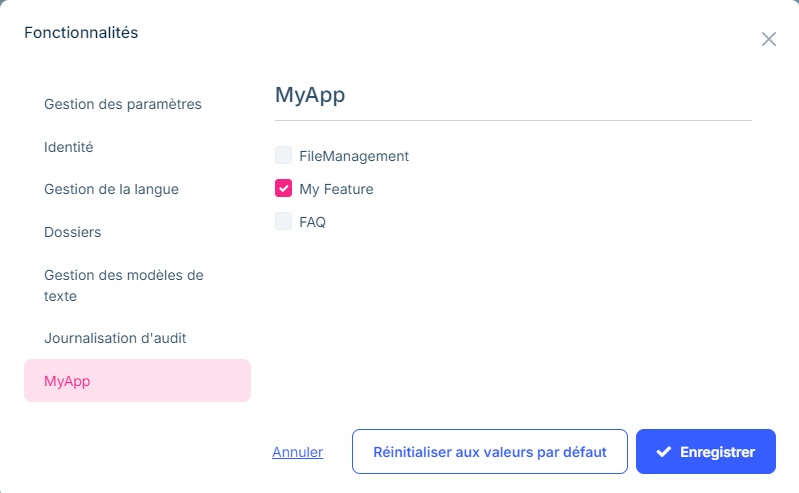
Task: Open Gestion des modèles de texte
Action: pyautogui.click(x=124, y=285)
